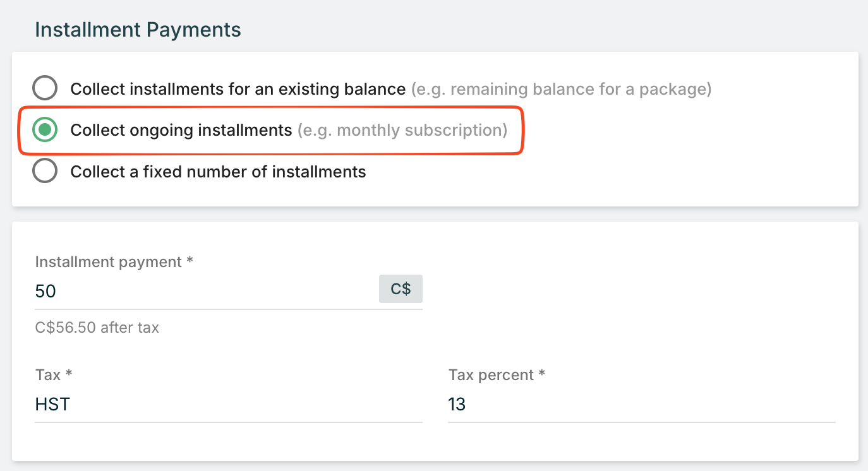Viewport: 868px width, 471px height.
Task: Click the C$ currency badge
Action: (401, 289)
